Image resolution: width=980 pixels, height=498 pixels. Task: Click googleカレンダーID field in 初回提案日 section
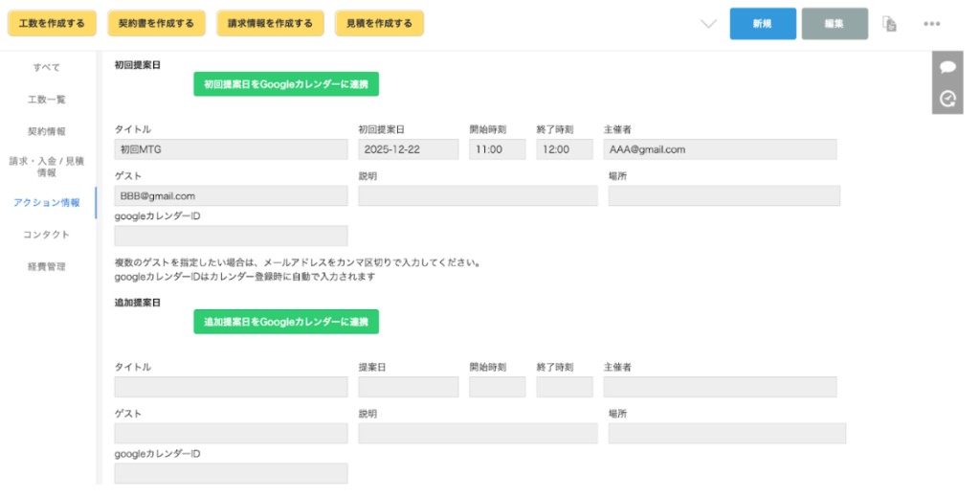click(x=232, y=236)
